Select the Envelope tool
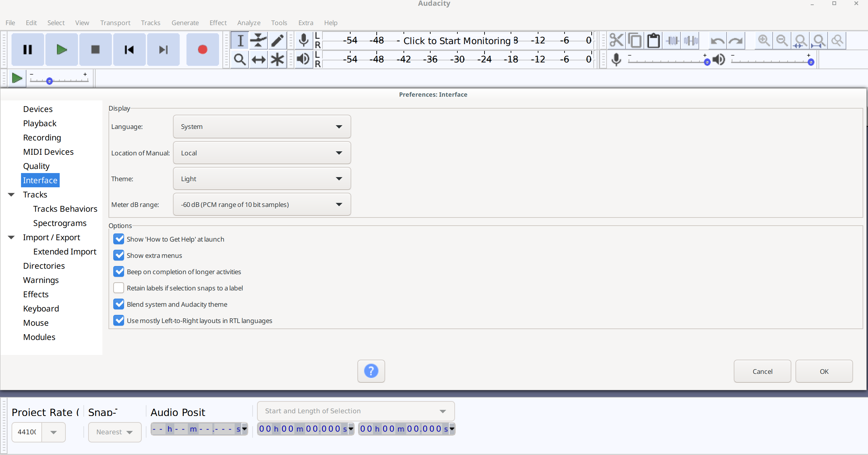Image resolution: width=868 pixels, height=455 pixels. tap(258, 40)
